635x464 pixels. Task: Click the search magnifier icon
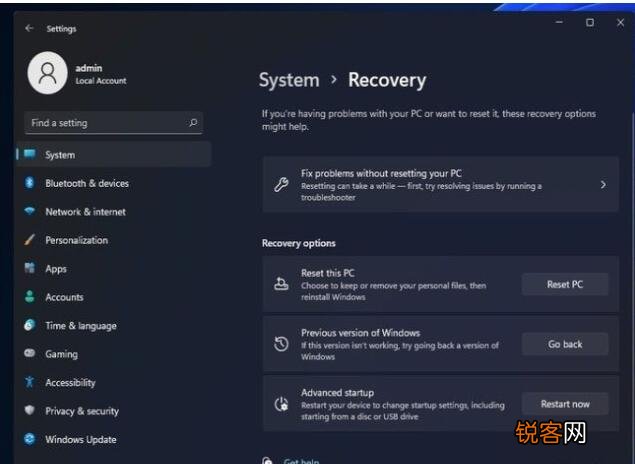[193, 122]
